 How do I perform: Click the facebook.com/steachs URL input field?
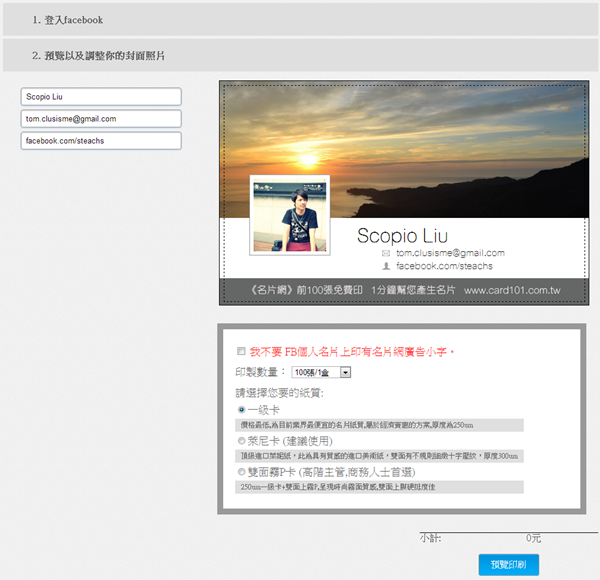tap(100, 141)
